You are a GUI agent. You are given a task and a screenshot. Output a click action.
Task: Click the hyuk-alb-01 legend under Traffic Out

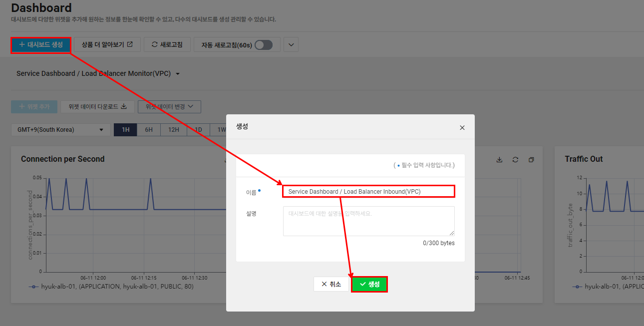tap(609, 287)
